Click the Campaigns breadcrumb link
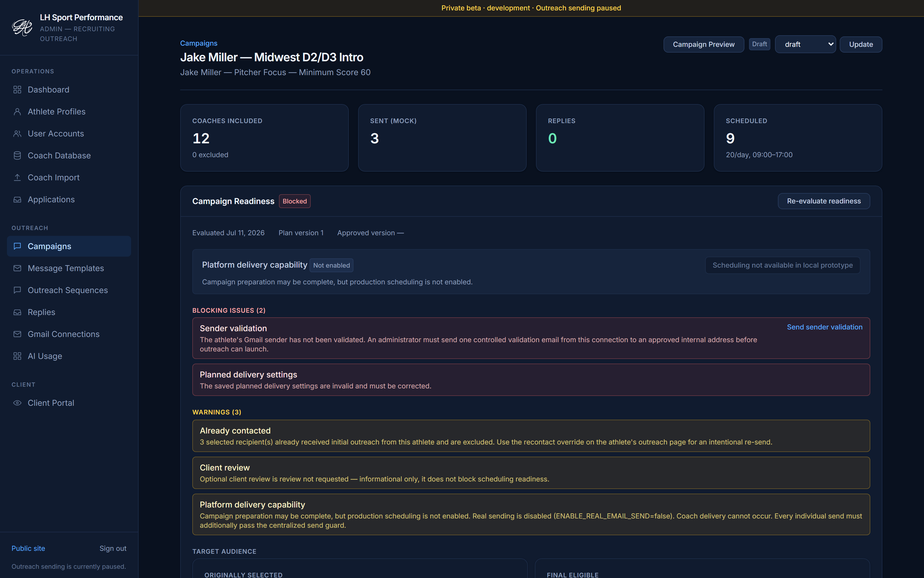The width and height of the screenshot is (924, 578). click(199, 43)
